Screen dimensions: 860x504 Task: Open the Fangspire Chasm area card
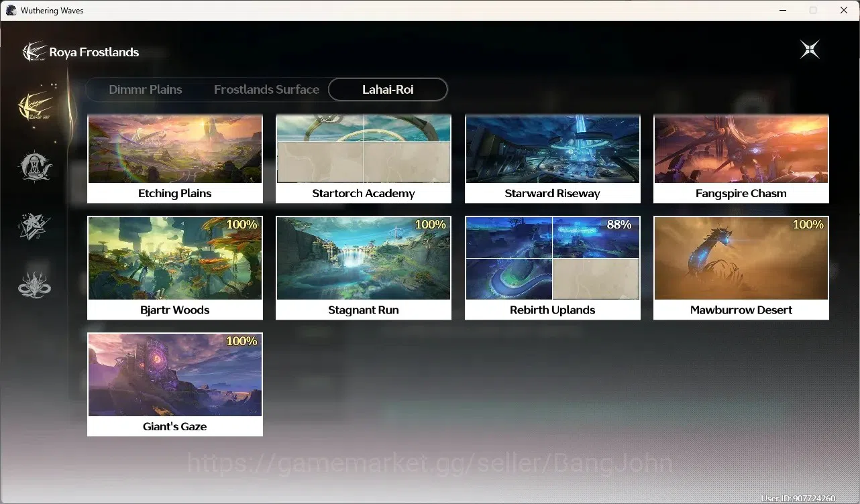pos(741,159)
